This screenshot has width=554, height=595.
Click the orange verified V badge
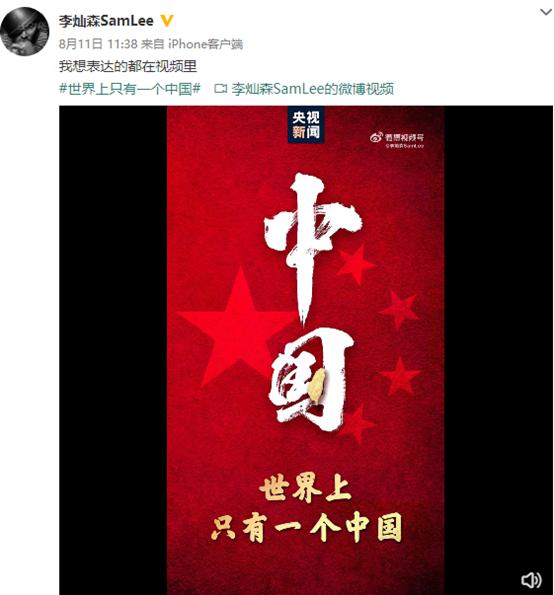tap(167, 20)
